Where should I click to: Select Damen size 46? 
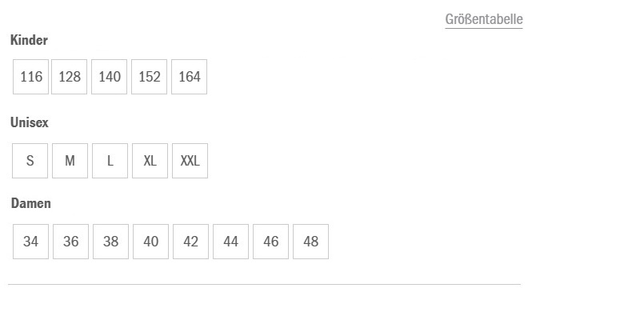[x=271, y=242]
